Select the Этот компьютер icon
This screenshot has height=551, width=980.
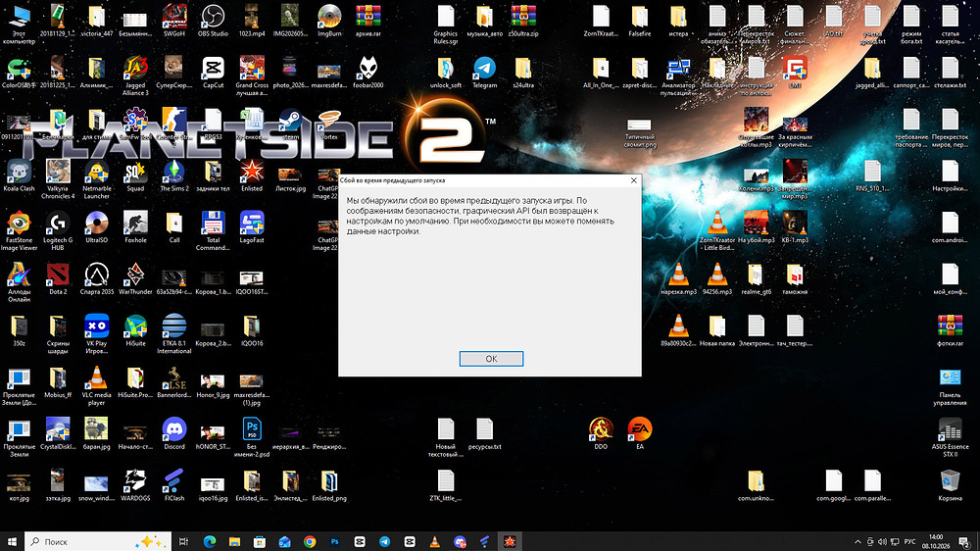click(20, 25)
